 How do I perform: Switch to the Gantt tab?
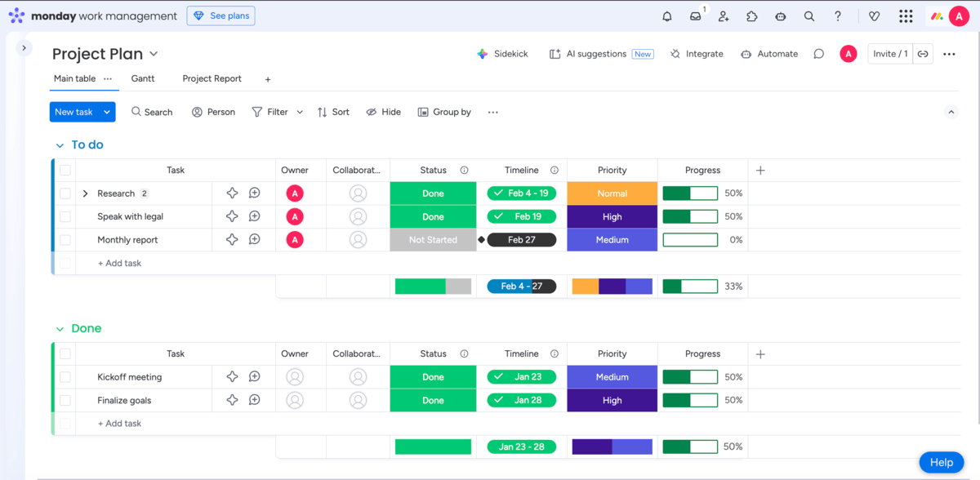click(143, 78)
